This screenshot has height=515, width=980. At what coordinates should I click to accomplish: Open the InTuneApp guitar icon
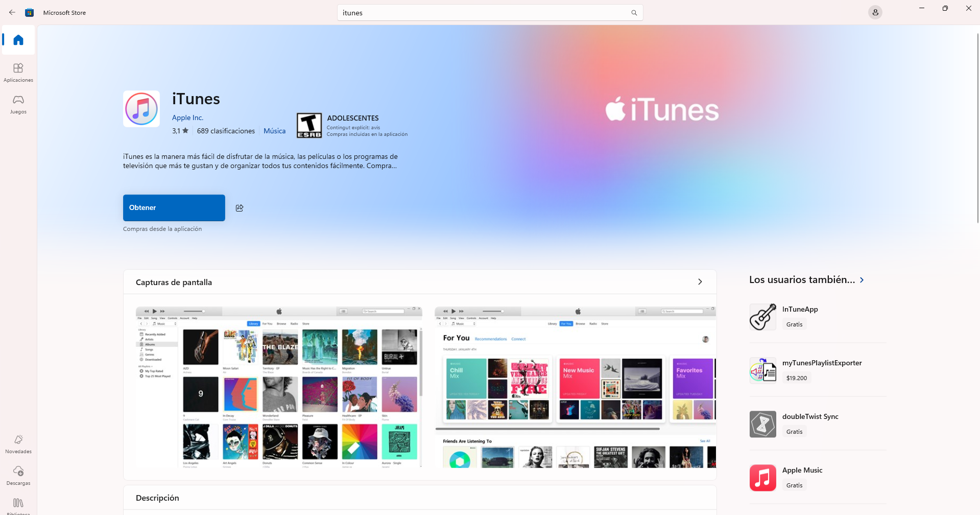point(763,317)
